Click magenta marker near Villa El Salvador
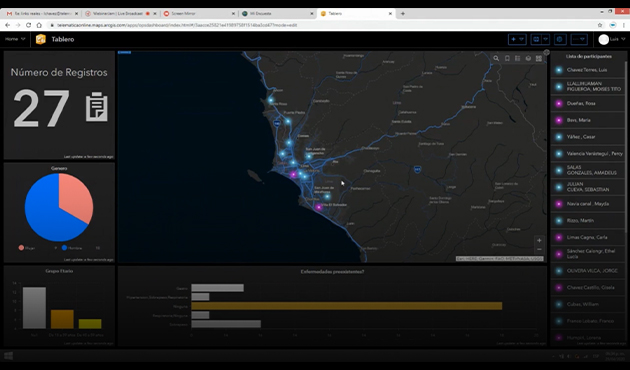 click(319, 207)
